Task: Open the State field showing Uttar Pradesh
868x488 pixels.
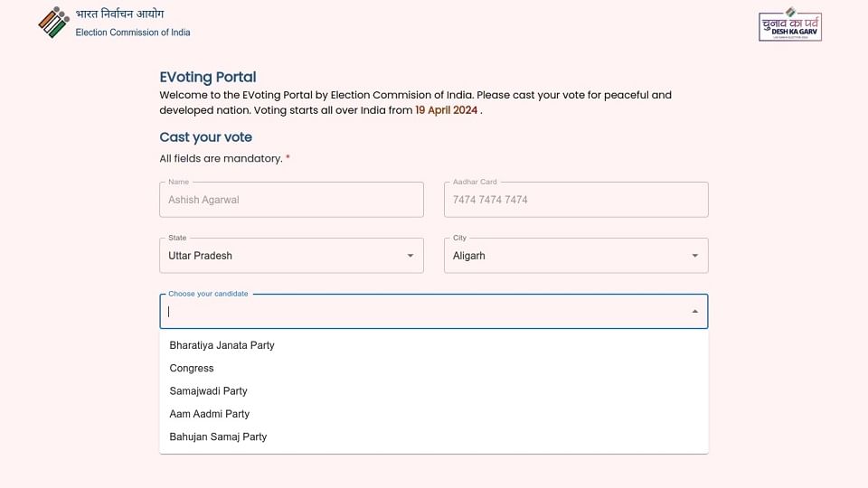Action: pos(280,256)
